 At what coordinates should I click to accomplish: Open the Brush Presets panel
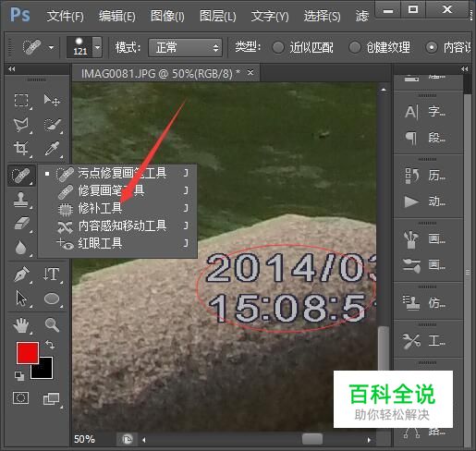(x=425, y=265)
